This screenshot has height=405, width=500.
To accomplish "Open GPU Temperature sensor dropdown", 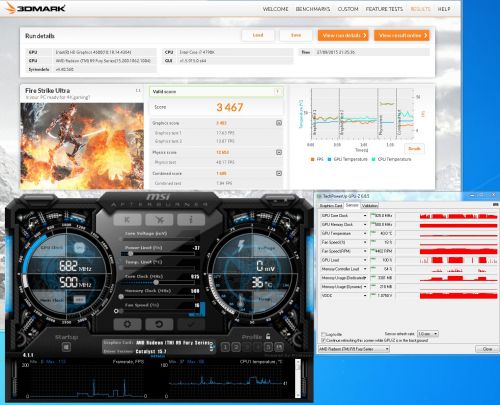I will click(x=365, y=233).
